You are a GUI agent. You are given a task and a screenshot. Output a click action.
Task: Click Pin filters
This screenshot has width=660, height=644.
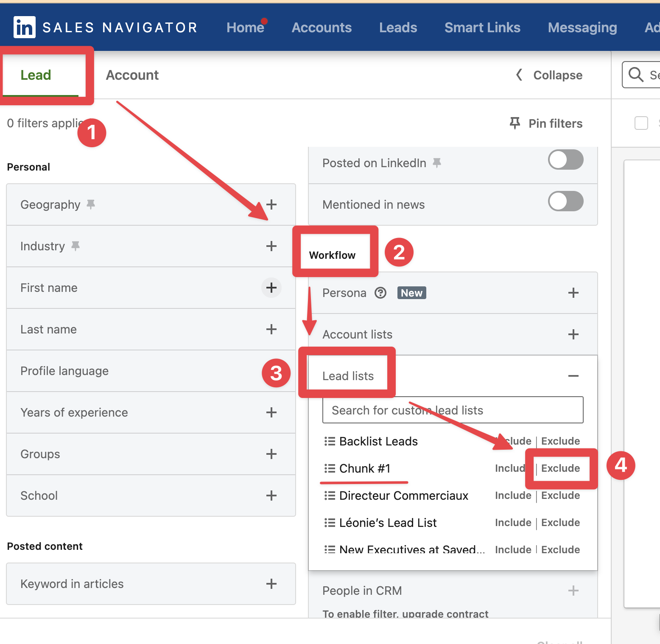pyautogui.click(x=546, y=123)
